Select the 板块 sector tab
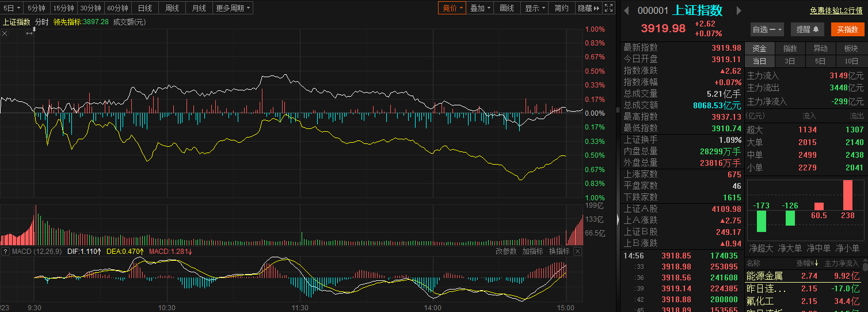This screenshot has width=868, height=312. point(851,48)
